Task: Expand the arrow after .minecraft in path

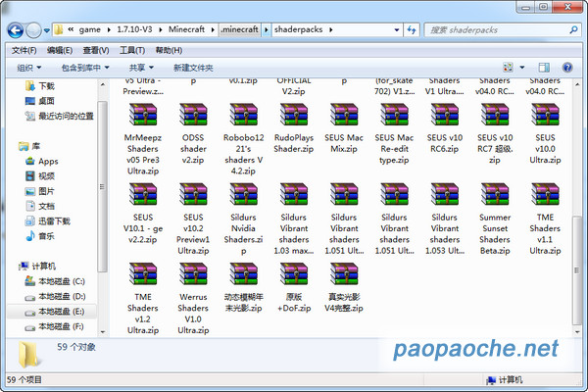Action: [x=266, y=29]
